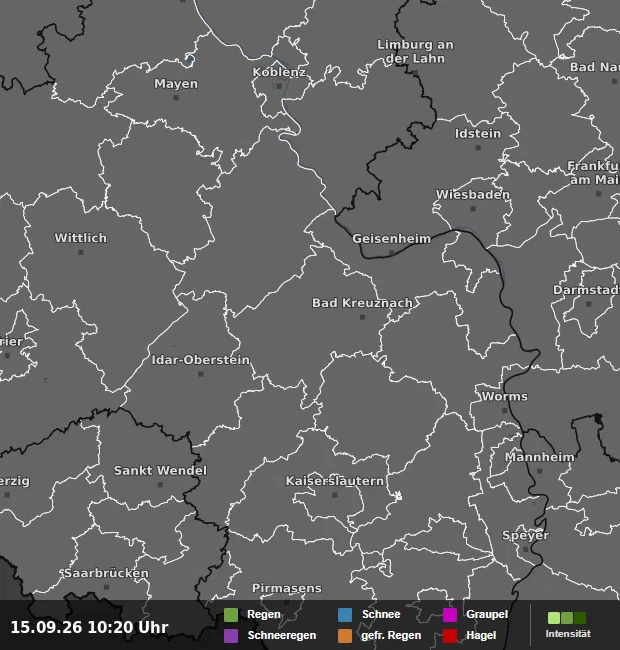Click the purple Schneeregen legend swatch

pyautogui.click(x=231, y=636)
